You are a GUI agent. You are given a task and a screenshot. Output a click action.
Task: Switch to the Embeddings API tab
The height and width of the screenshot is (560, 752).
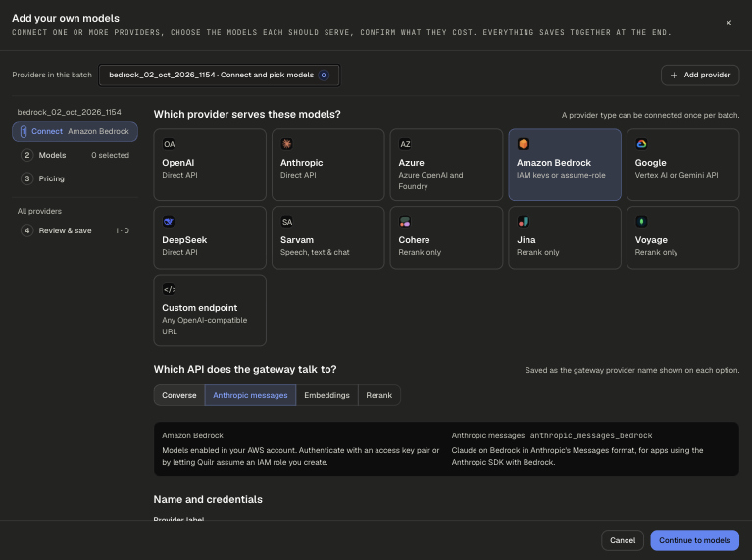point(326,395)
